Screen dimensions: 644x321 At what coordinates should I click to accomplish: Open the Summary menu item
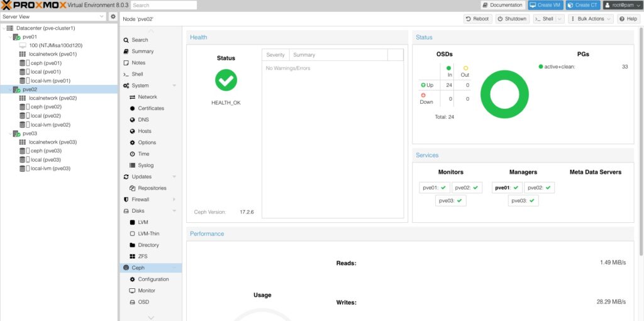[150, 52]
